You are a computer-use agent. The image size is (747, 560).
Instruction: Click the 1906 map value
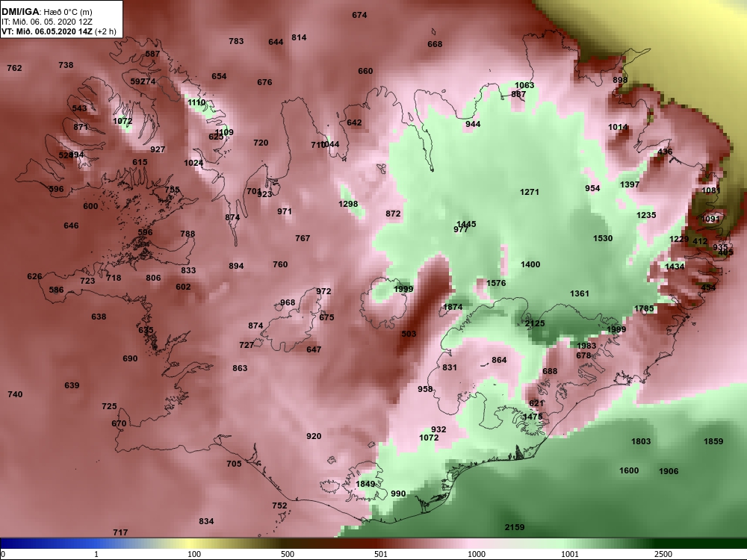pos(669,471)
